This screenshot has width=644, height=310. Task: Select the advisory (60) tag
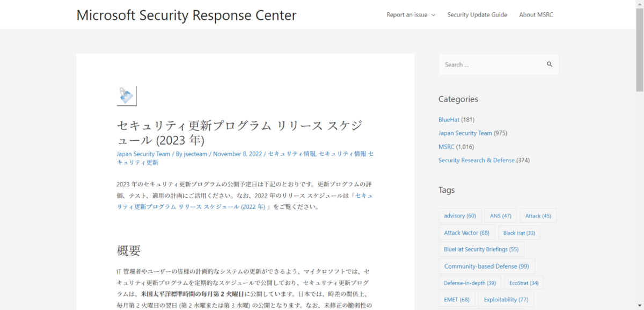point(460,215)
